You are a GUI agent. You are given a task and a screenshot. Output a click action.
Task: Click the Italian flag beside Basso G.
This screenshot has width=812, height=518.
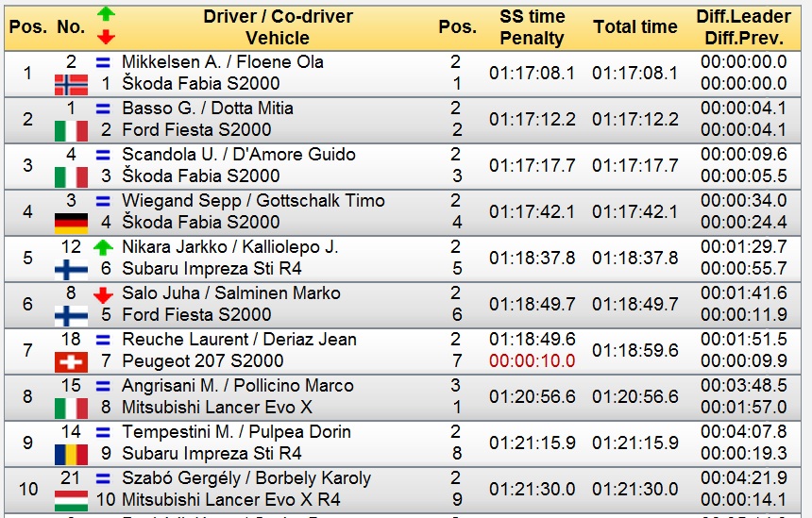point(71,130)
